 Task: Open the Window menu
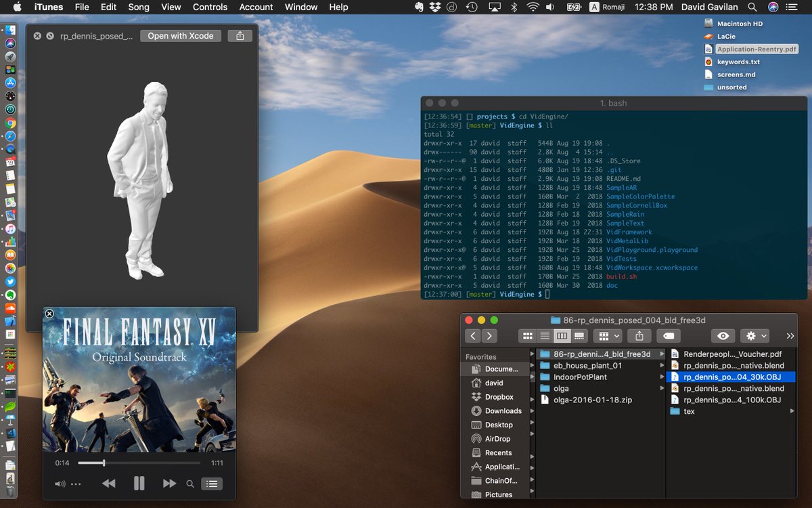301,7
